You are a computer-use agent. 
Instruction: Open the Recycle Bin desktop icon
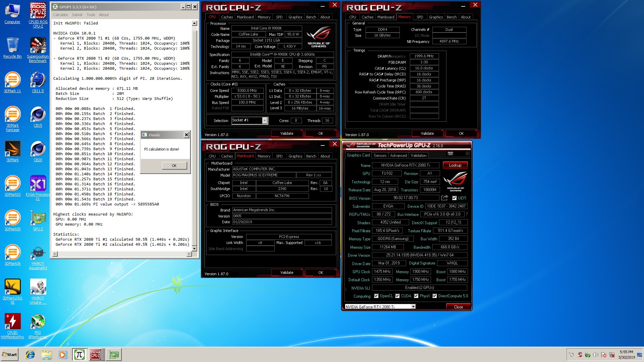coord(12,48)
